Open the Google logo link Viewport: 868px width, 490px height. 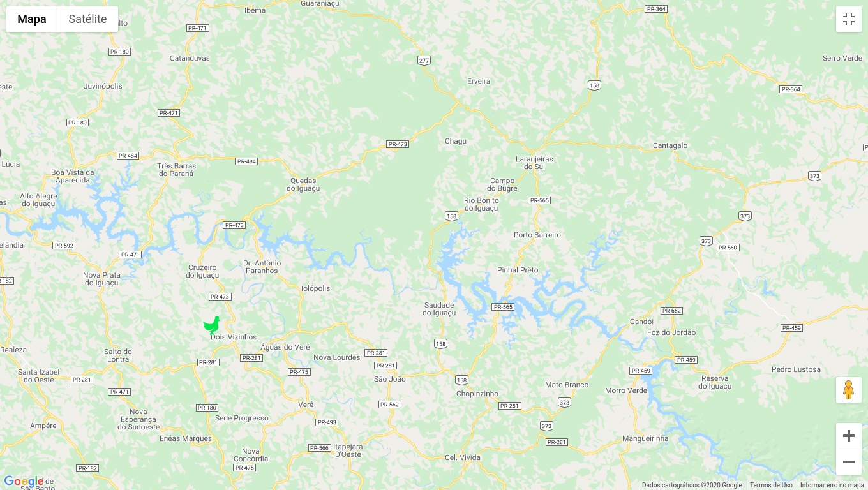24,482
